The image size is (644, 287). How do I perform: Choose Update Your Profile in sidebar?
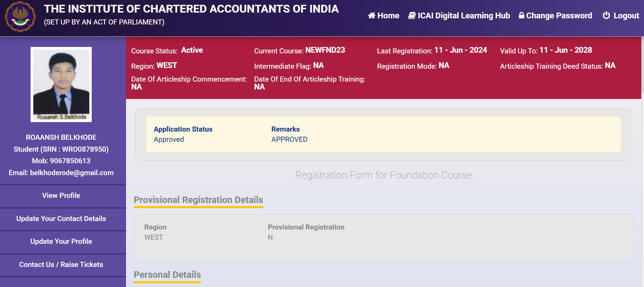[x=61, y=241]
